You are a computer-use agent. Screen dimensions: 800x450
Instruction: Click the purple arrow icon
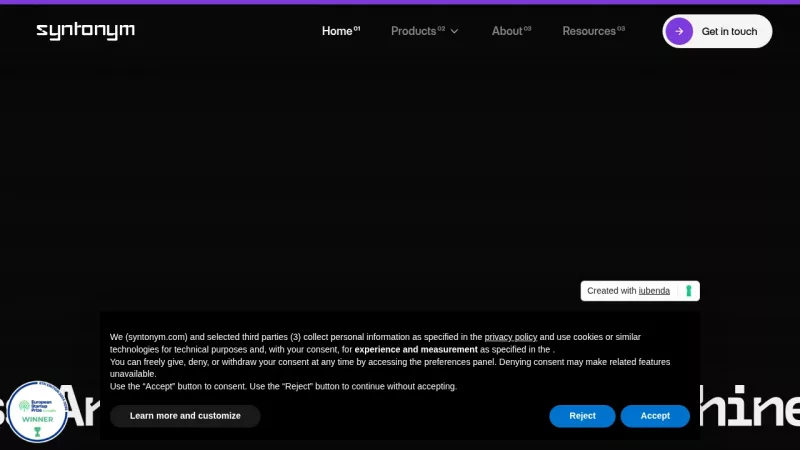679,31
